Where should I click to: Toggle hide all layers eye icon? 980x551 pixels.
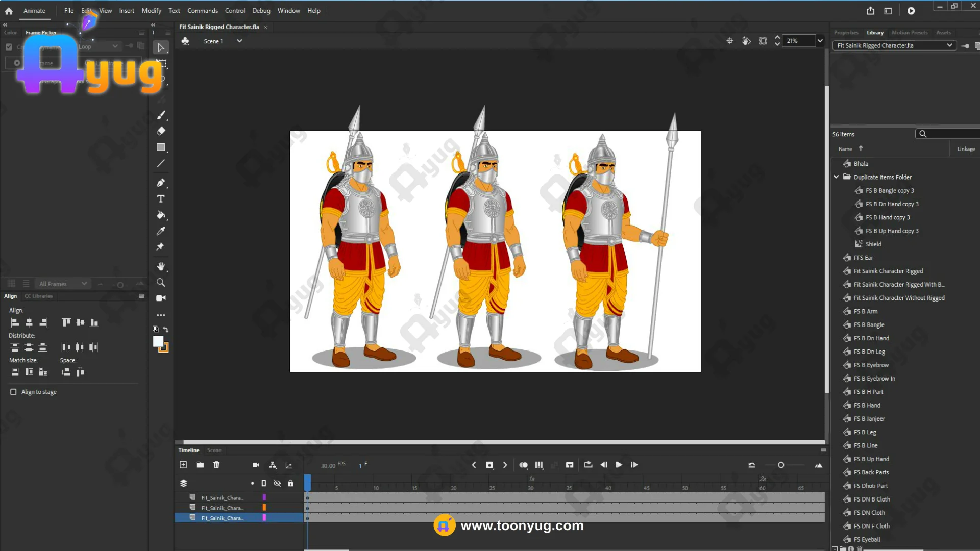pyautogui.click(x=277, y=483)
